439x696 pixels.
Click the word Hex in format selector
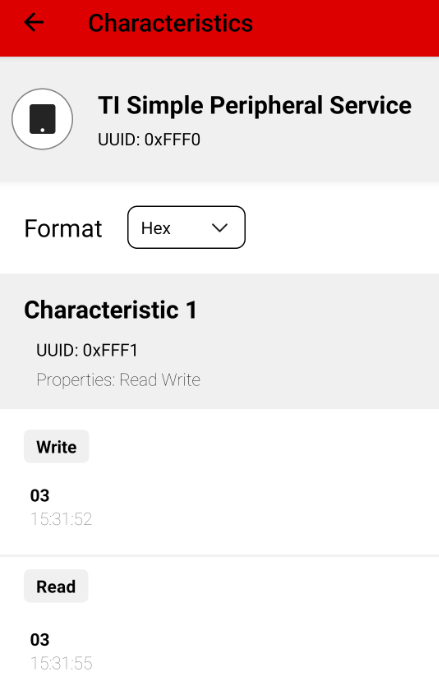pyautogui.click(x=156, y=228)
